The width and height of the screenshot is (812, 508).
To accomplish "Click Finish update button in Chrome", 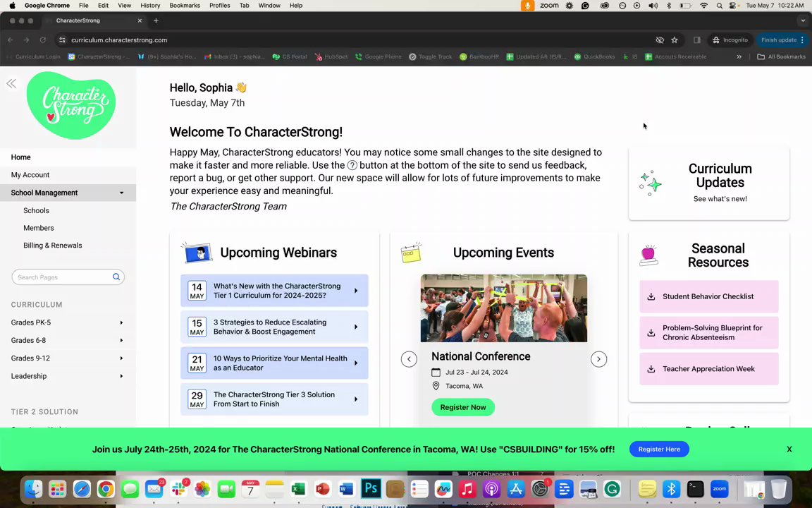I will point(782,40).
